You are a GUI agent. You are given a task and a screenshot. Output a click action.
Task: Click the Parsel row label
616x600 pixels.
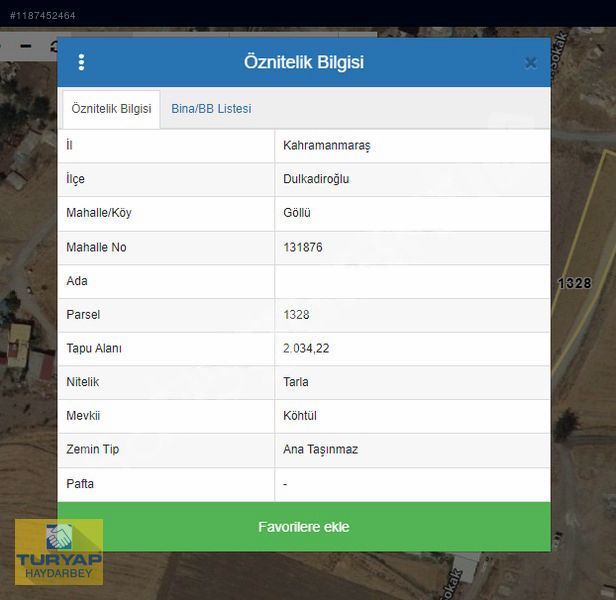click(x=83, y=315)
